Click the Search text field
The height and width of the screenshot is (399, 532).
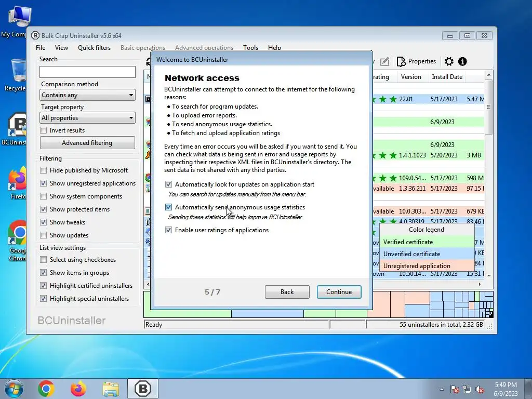tap(87, 72)
